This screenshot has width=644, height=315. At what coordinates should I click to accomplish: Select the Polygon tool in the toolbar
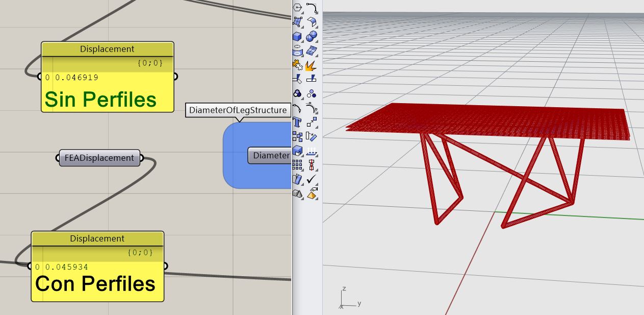click(x=298, y=8)
